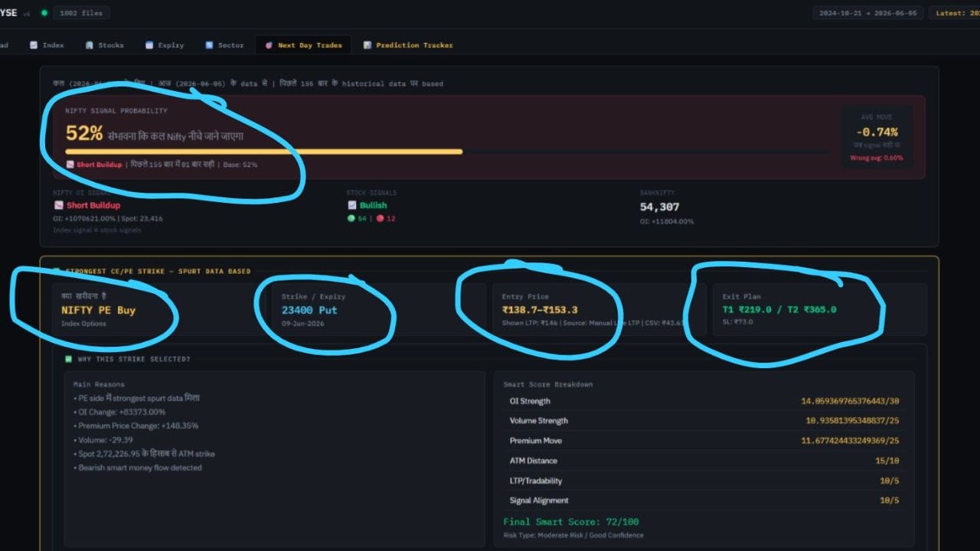Click the 23400 Put strike value
This screenshot has height=551, width=980.
[x=309, y=310]
